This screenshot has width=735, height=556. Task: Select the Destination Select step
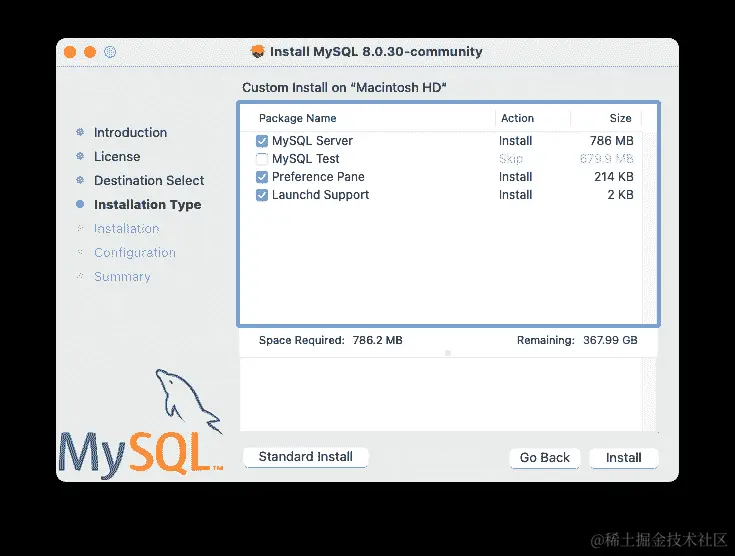(x=149, y=180)
